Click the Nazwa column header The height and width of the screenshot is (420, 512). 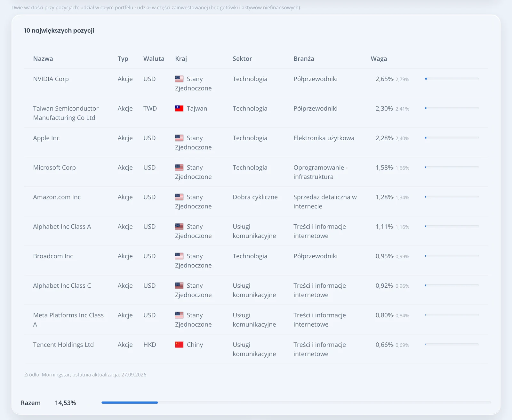(x=43, y=58)
